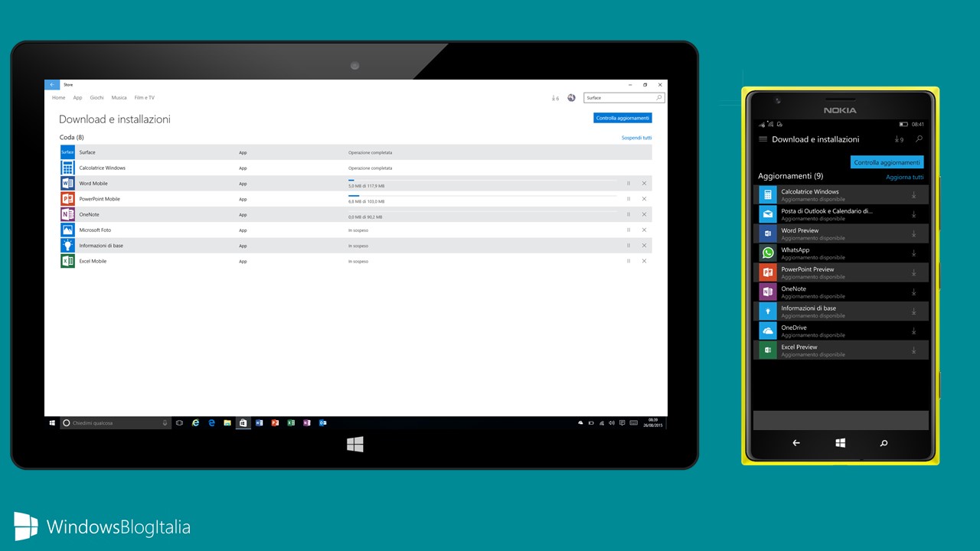Screen dimensions: 980x551
Task: Open the hamburger menu on the phone
Action: coord(763,139)
